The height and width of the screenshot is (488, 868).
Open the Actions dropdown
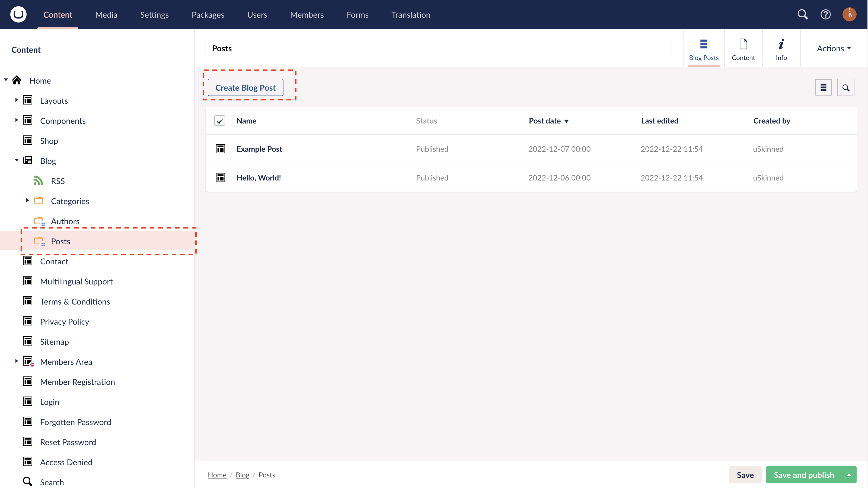coord(834,48)
